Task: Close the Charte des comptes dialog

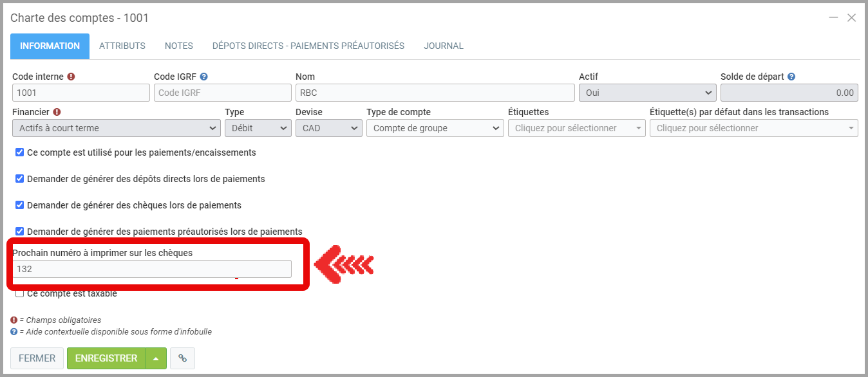Action: coord(851,18)
